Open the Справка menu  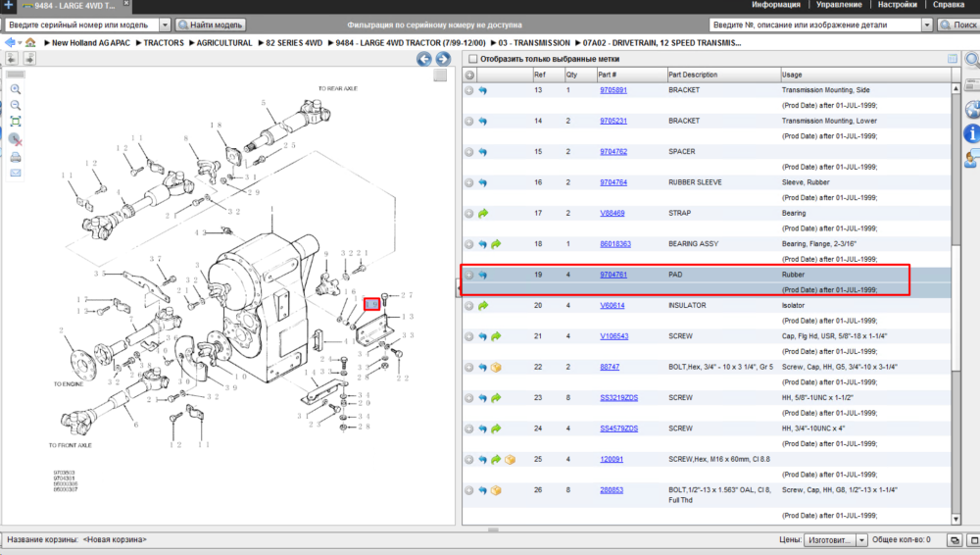[948, 4]
